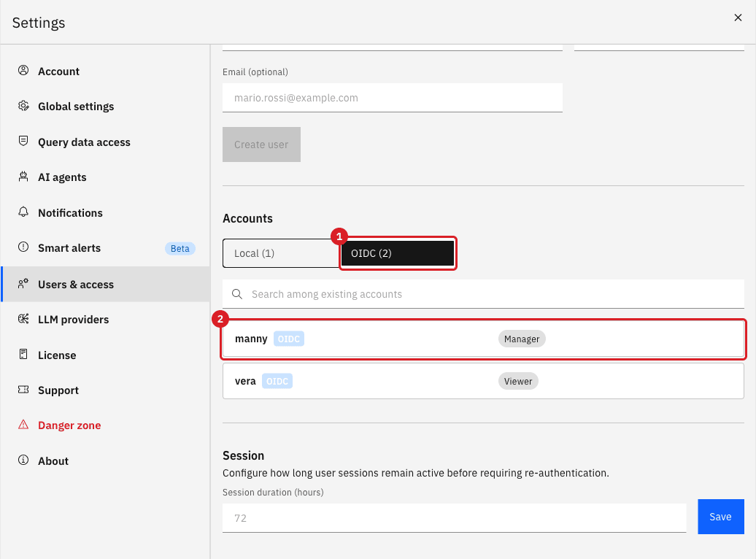Click the Query data access shield icon
Viewport: 756px width, 559px height.
(x=23, y=141)
